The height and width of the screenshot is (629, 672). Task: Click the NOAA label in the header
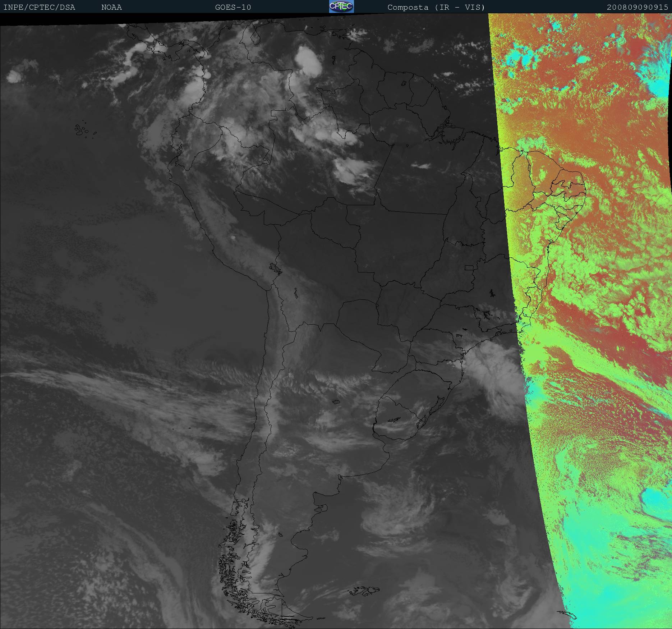pos(111,7)
